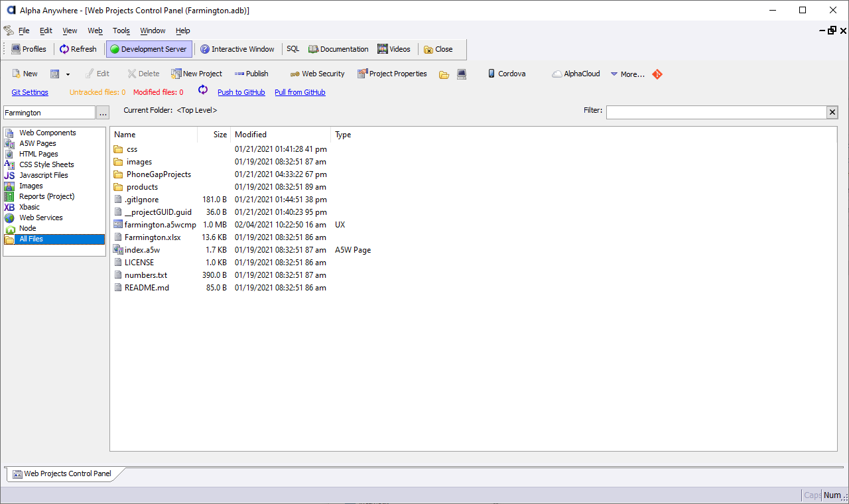Sort files by the Name column header
The width and height of the screenshot is (849, 504).
[154, 135]
